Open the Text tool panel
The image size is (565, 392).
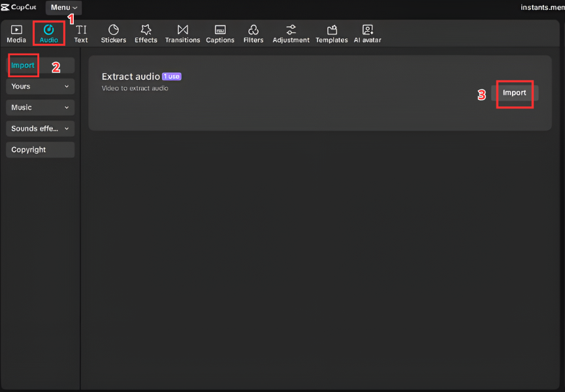[x=81, y=34]
